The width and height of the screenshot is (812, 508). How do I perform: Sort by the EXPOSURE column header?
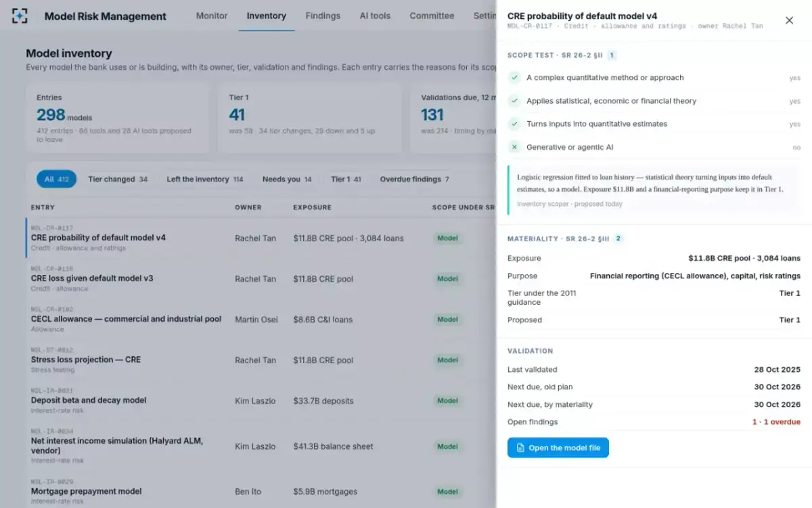[312, 207]
